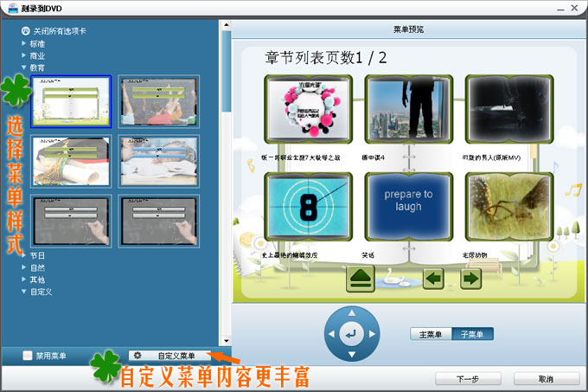Go to next chapter page arrow

point(470,279)
